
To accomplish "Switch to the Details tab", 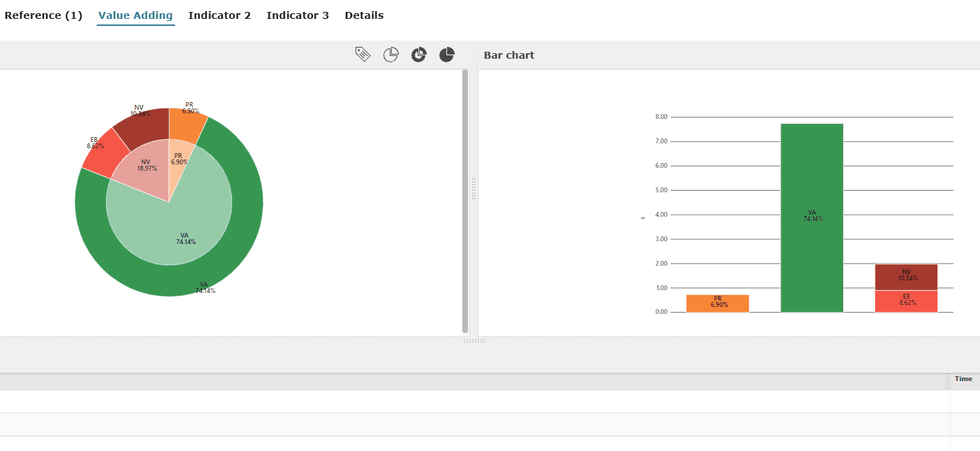I will 364,15.
